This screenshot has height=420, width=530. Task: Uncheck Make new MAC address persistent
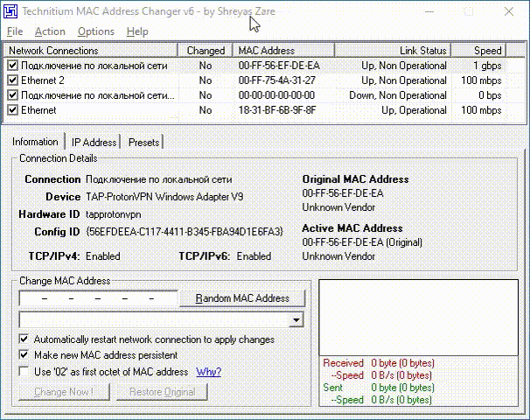[x=24, y=355]
